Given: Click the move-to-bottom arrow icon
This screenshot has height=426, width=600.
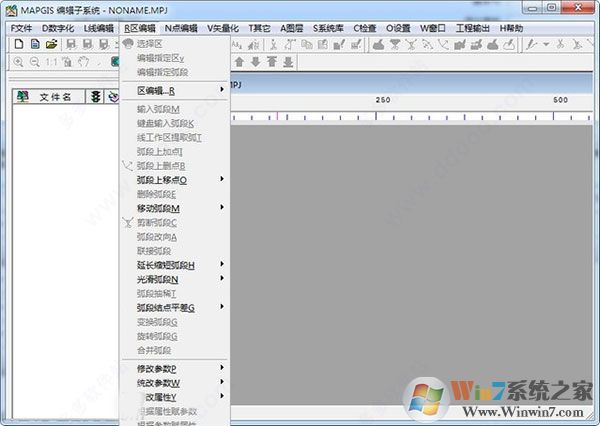Looking at the screenshot, I should 288,62.
